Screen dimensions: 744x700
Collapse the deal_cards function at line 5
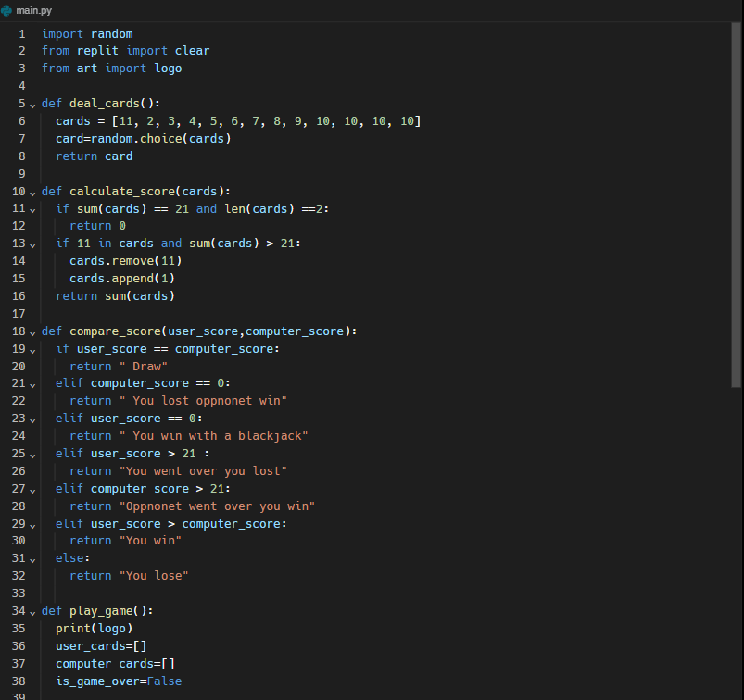point(32,103)
